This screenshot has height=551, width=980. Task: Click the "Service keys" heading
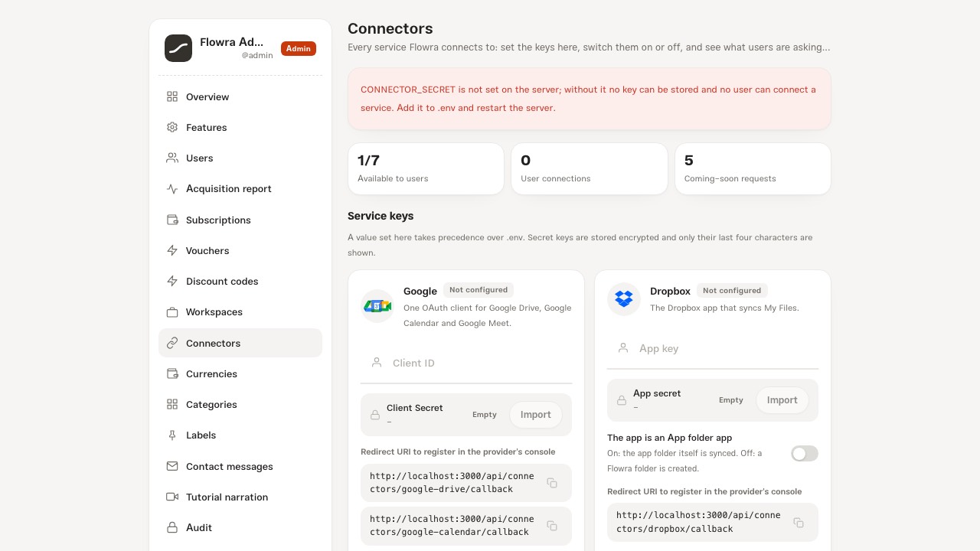381,216
